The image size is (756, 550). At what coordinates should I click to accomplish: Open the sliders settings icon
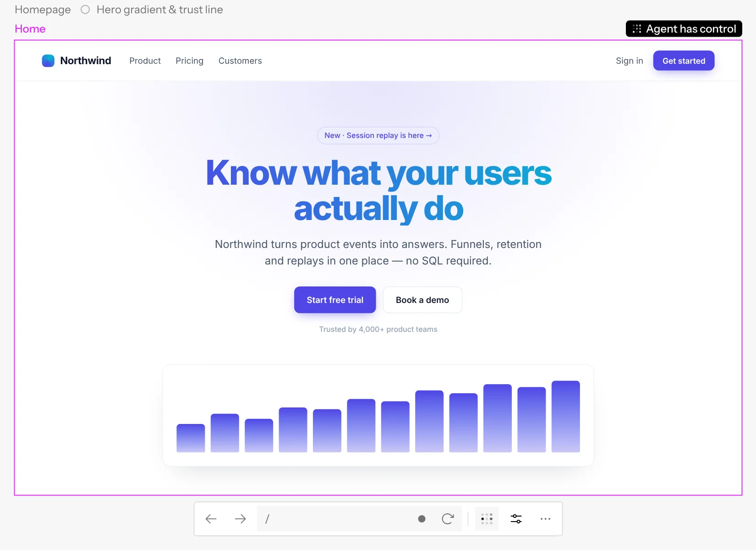click(516, 519)
